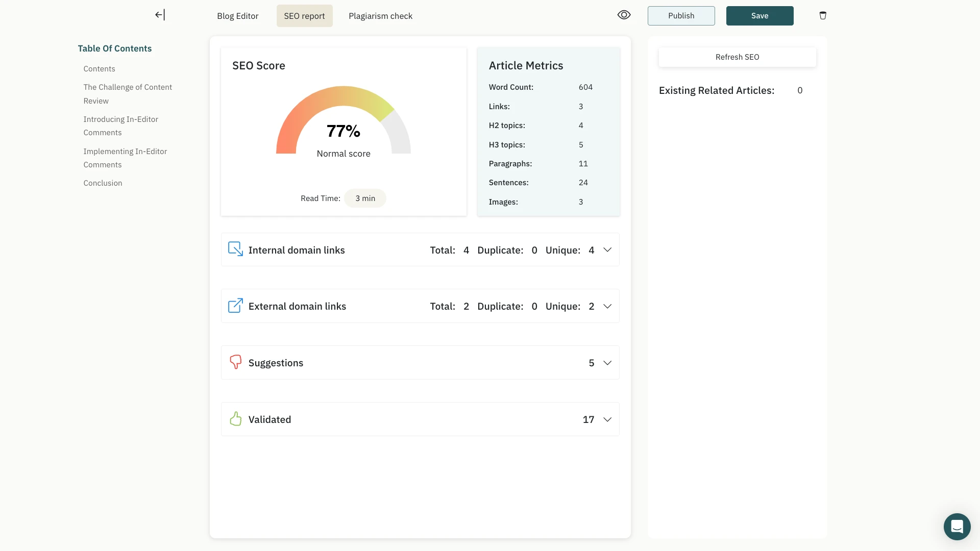Expand the Validated items chevron
The width and height of the screenshot is (980, 551).
(x=607, y=419)
